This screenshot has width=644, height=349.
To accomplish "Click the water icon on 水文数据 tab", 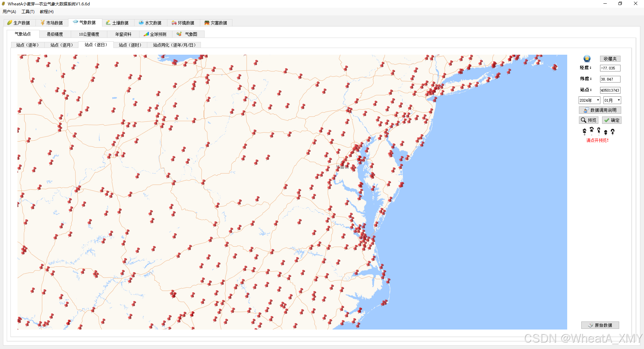I will click(x=141, y=23).
